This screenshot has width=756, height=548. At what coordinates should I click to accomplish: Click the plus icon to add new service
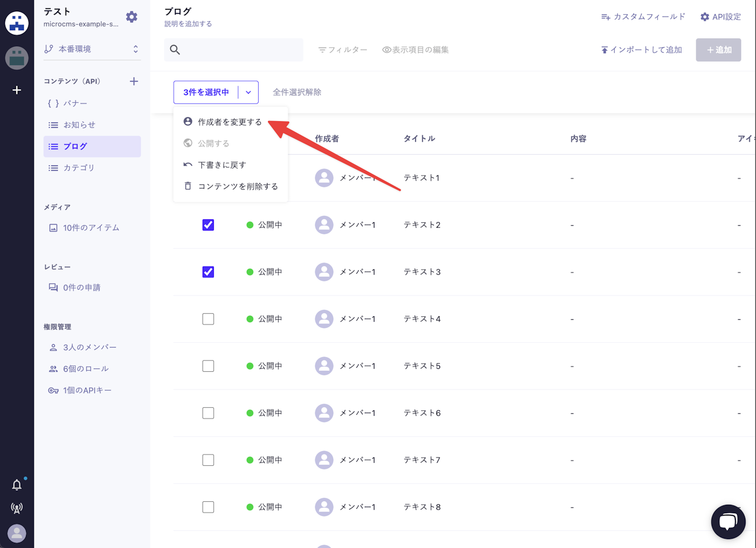(x=17, y=90)
